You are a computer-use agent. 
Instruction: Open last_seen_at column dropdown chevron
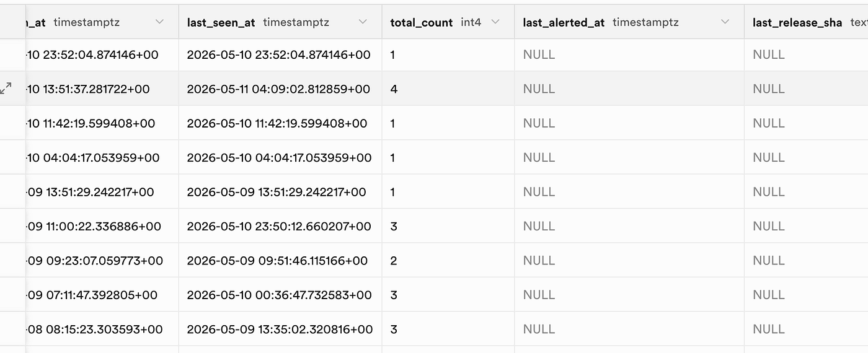point(363,22)
